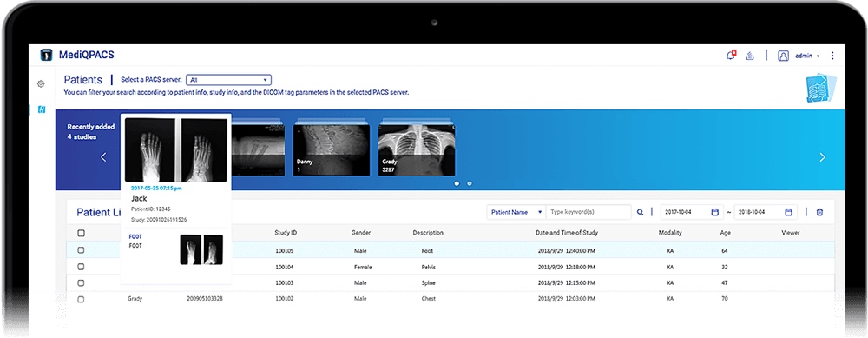Toggle the select-all checkbox in table header
868x338 pixels.
coord(81,233)
